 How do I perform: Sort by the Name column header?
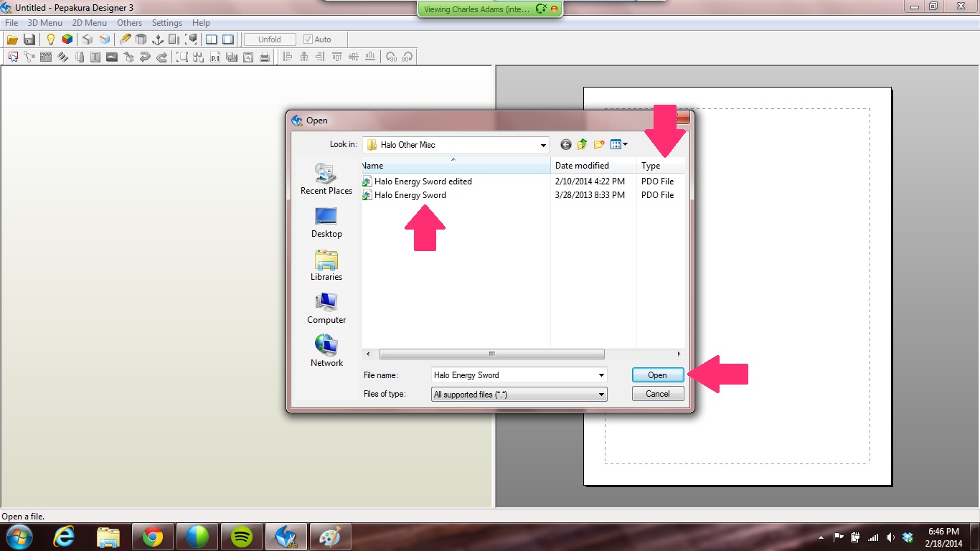pyautogui.click(x=456, y=166)
